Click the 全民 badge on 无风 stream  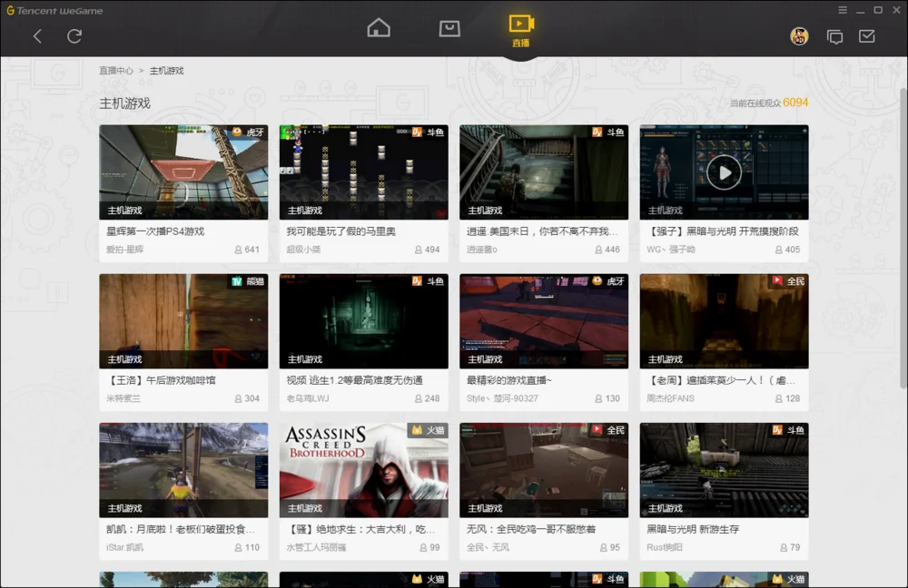(x=608, y=430)
